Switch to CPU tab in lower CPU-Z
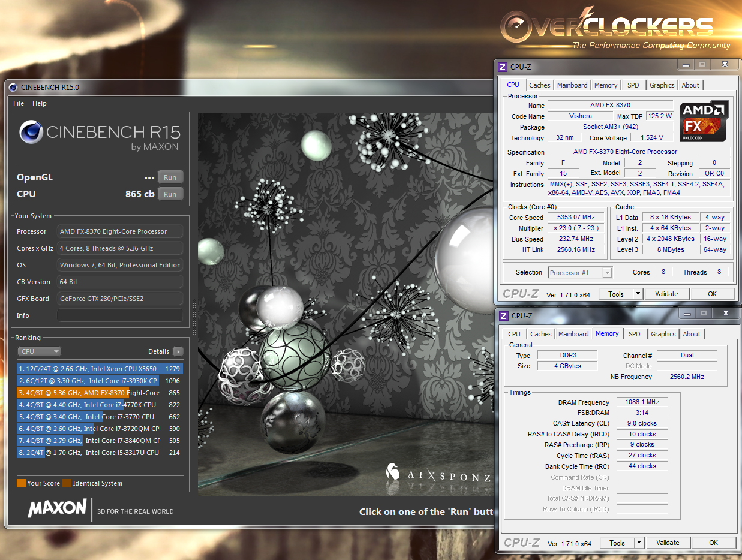Screen dimensions: 742x560 coord(514,334)
